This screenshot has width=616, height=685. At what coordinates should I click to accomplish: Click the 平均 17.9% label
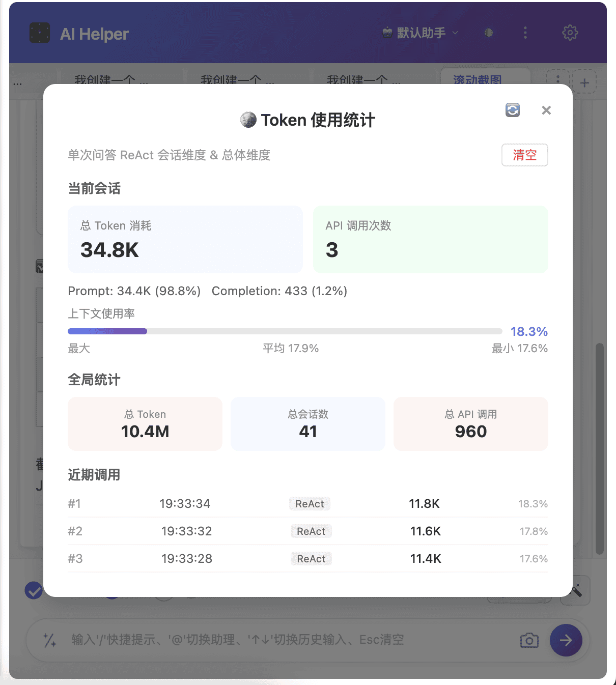coord(291,349)
